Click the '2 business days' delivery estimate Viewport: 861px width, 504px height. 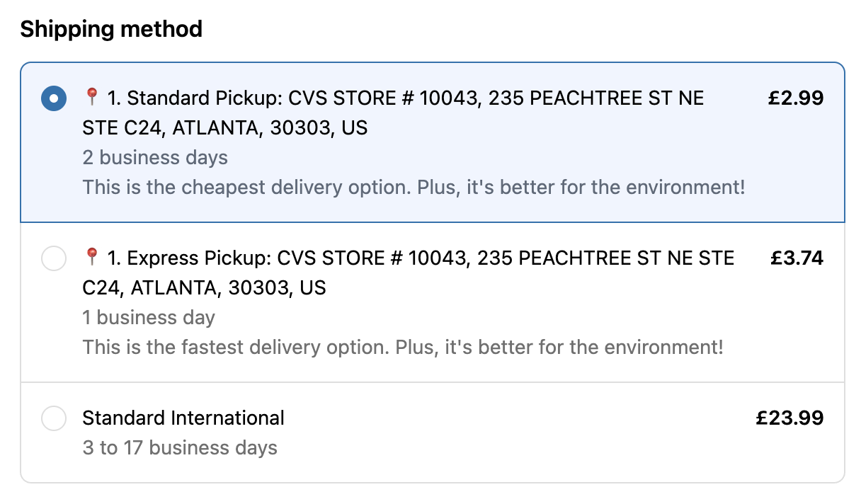(x=156, y=157)
